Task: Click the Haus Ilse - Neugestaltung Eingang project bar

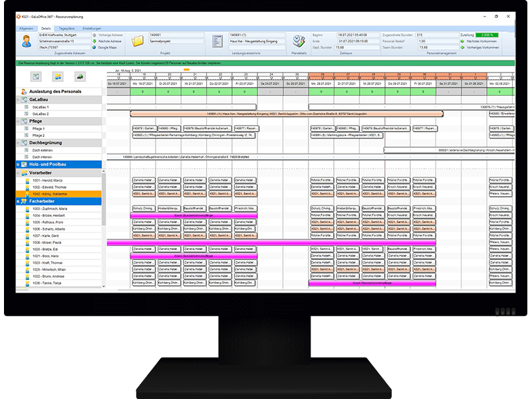Action: pyautogui.click(x=287, y=114)
